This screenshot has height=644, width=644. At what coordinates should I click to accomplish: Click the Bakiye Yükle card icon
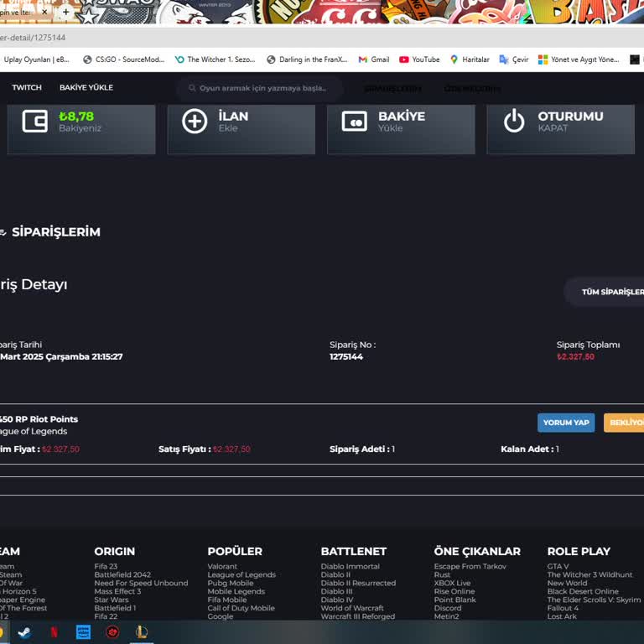354,122
